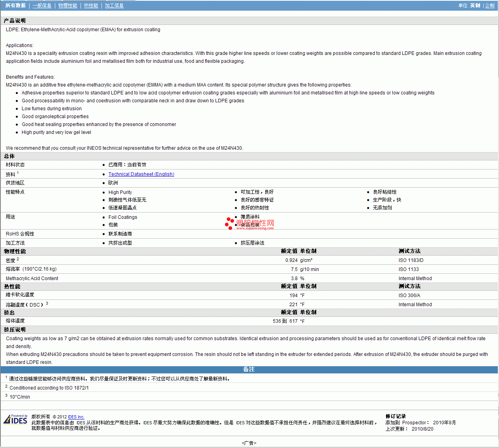This screenshot has width=499, height=448.
Task: Click the Good organoleptical properties bullet
Action: [x=55, y=117]
